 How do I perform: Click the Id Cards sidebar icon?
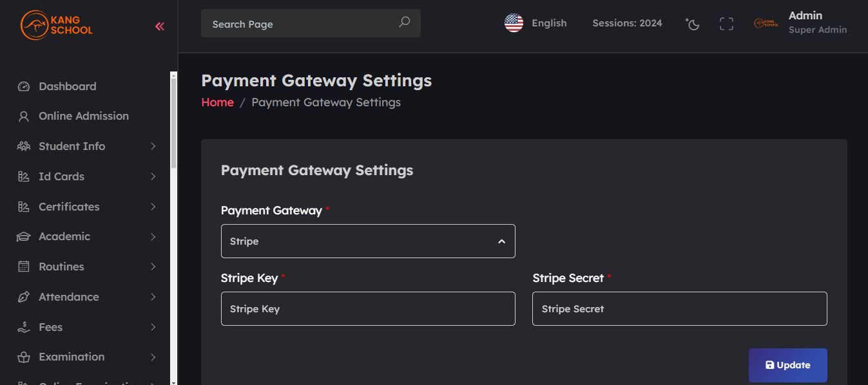(x=24, y=176)
